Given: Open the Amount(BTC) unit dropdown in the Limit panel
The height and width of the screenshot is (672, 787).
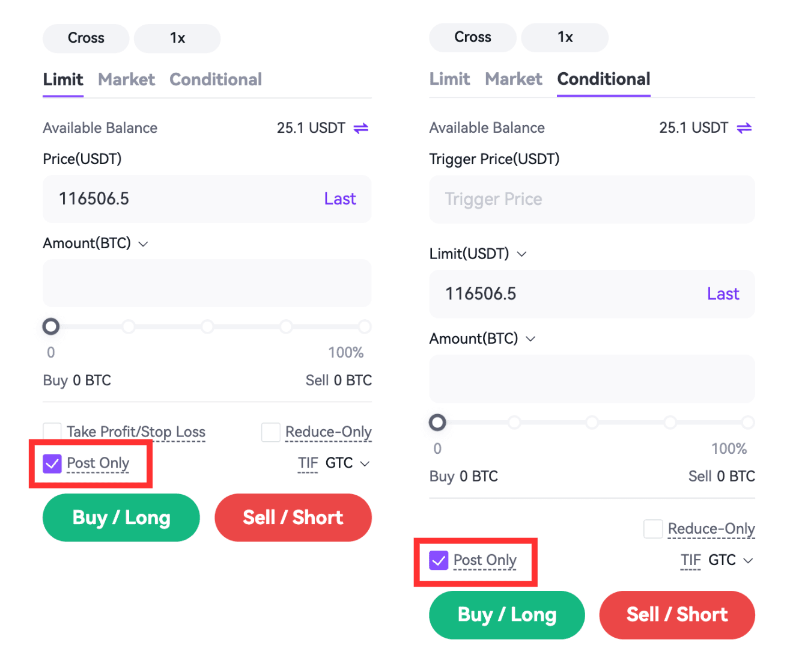Looking at the screenshot, I should [143, 243].
